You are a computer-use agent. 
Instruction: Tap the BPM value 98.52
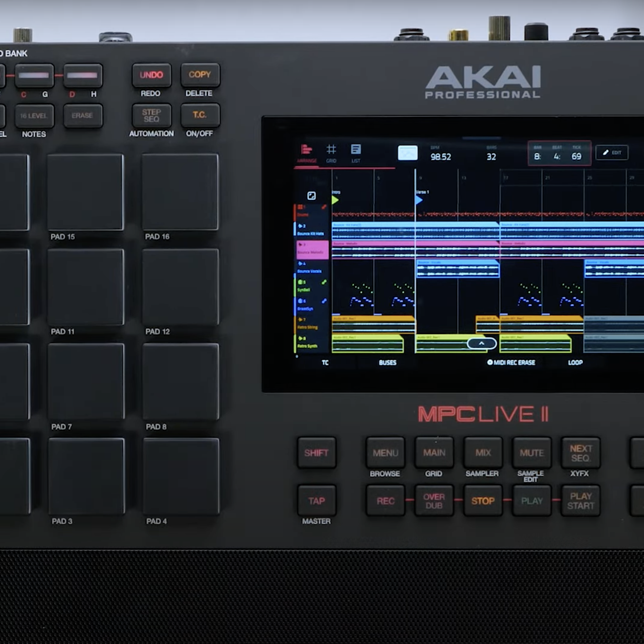pyautogui.click(x=441, y=157)
